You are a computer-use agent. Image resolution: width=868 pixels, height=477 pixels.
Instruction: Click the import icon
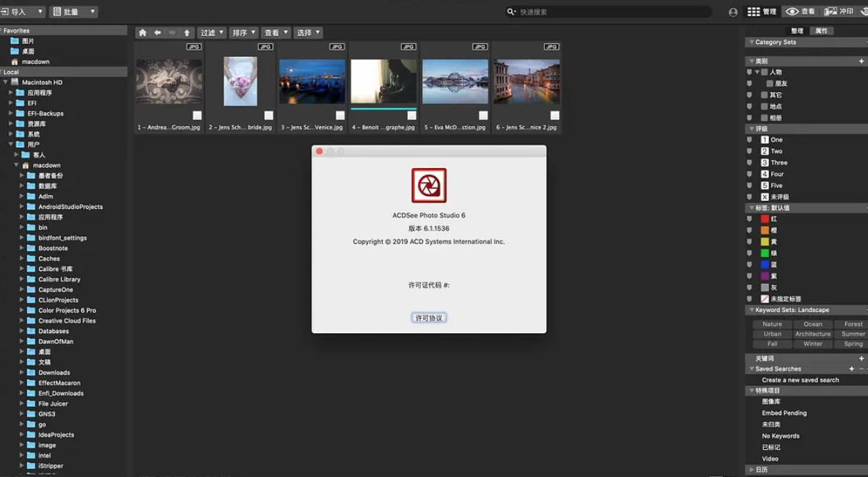5,12
